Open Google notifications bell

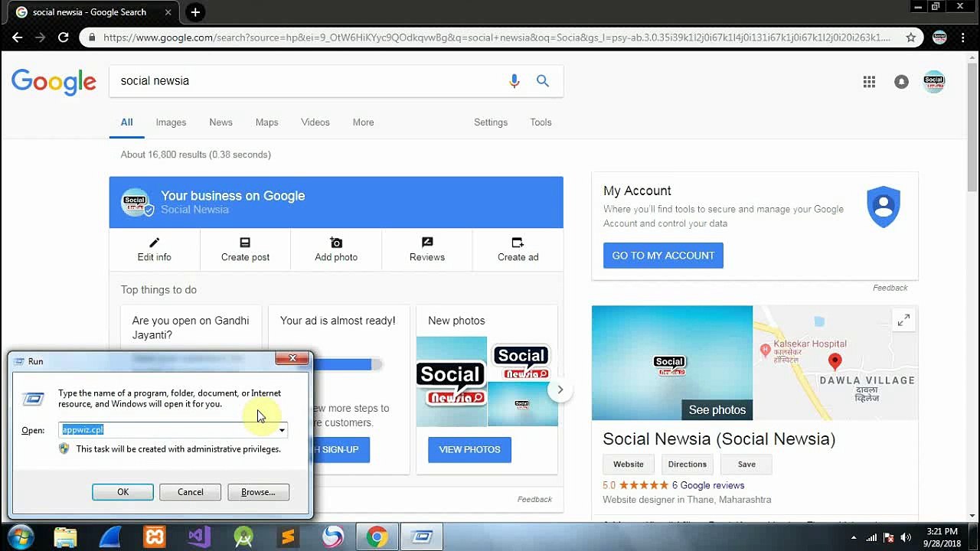(901, 82)
